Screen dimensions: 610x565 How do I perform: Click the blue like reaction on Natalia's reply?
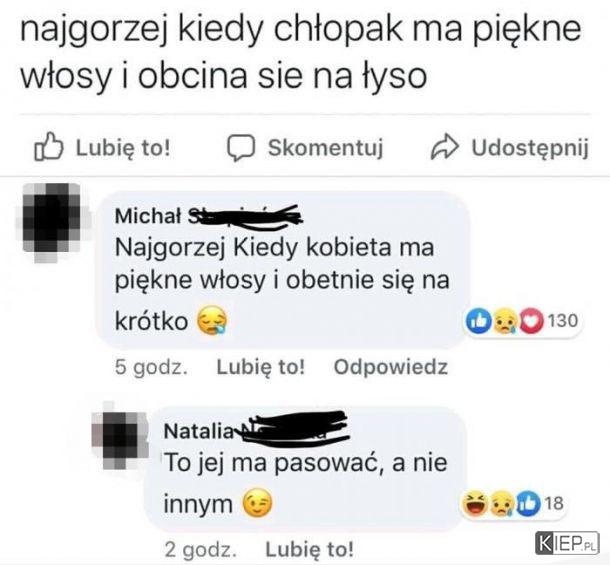point(528,503)
